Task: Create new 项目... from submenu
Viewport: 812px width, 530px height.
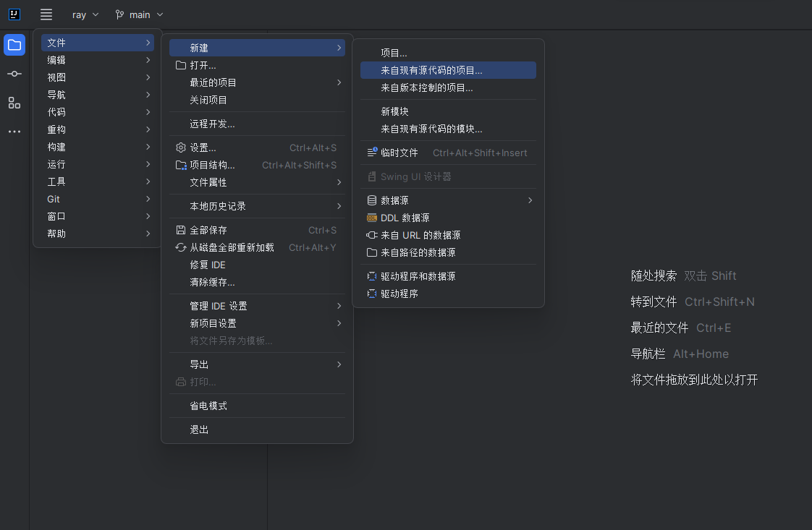Action: [449, 53]
